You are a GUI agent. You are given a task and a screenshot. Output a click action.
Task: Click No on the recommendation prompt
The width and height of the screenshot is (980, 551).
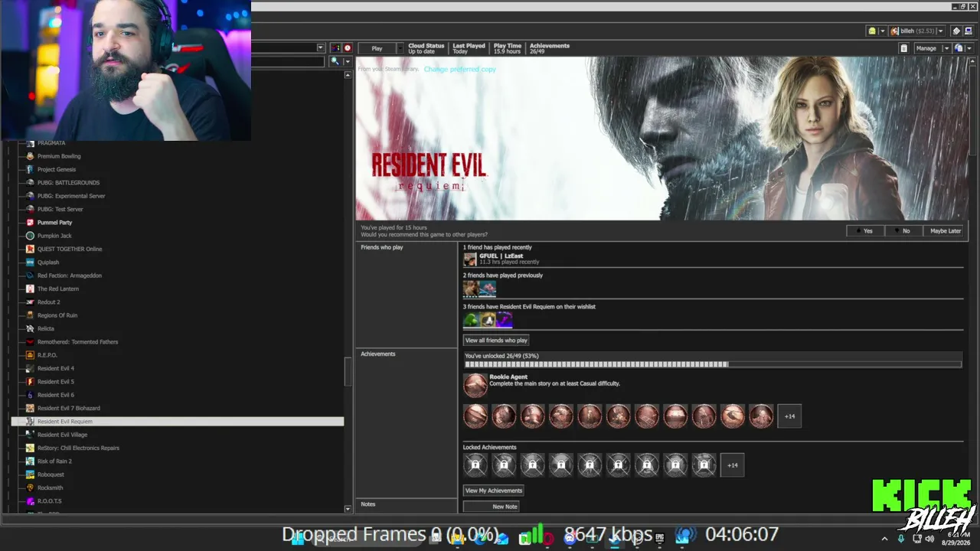(x=906, y=231)
